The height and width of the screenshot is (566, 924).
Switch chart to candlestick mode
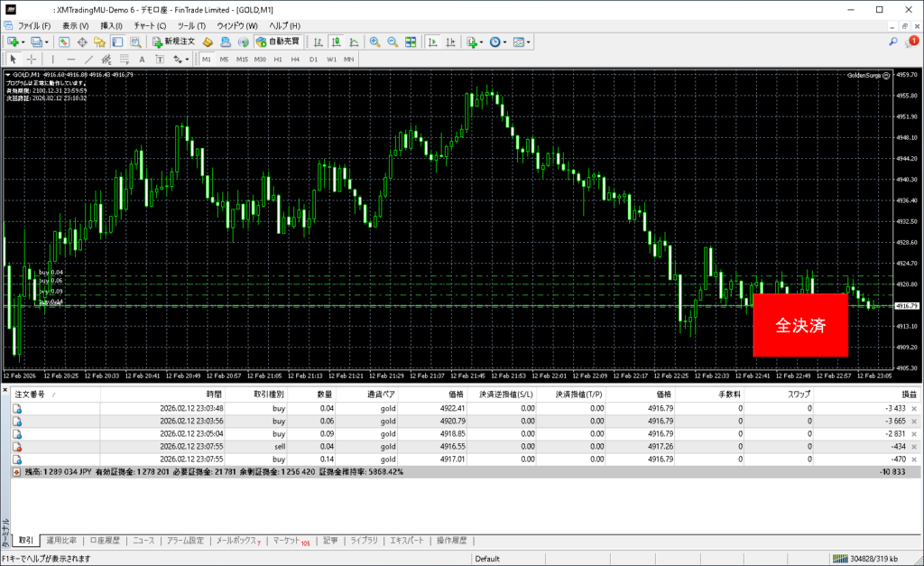[335, 42]
